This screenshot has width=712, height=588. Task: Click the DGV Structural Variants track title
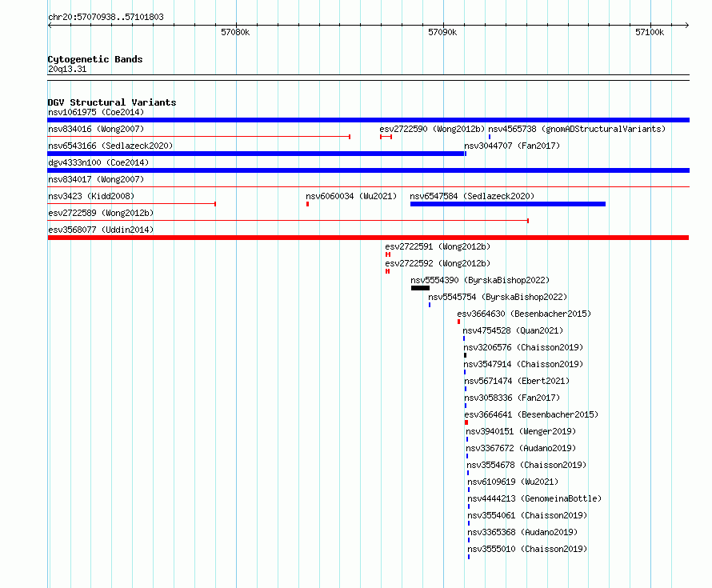tap(112, 102)
